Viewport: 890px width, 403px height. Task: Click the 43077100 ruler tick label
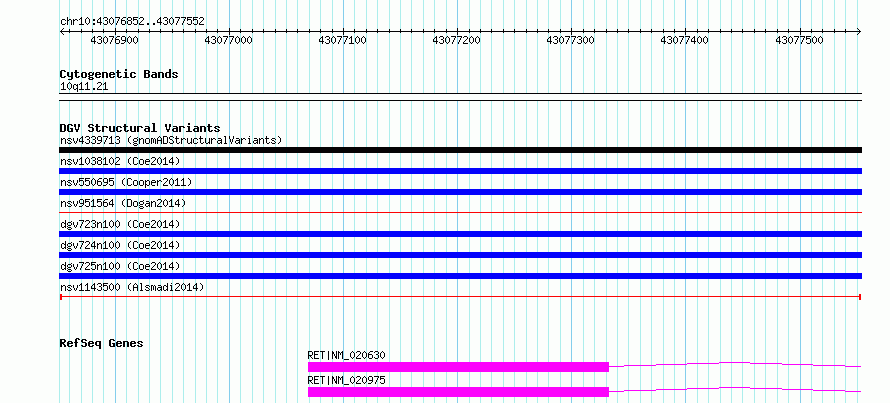pos(342,40)
